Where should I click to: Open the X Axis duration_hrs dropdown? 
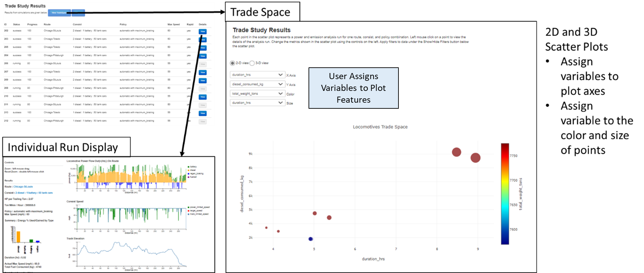[x=258, y=75]
